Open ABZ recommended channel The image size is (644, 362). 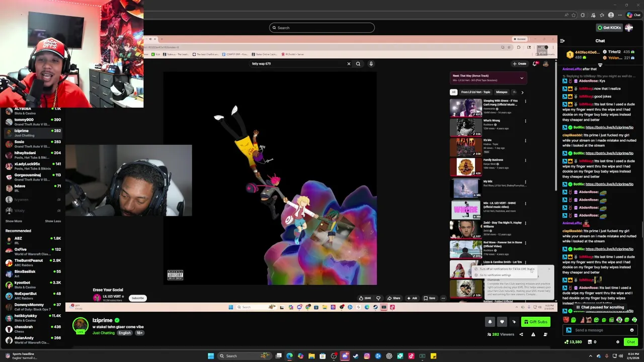tap(33, 240)
